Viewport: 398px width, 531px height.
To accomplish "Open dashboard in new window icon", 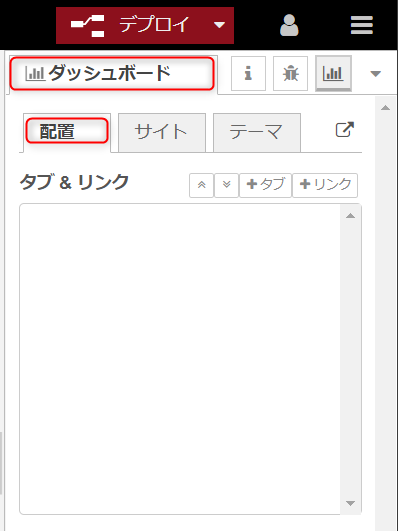I will tap(345, 130).
